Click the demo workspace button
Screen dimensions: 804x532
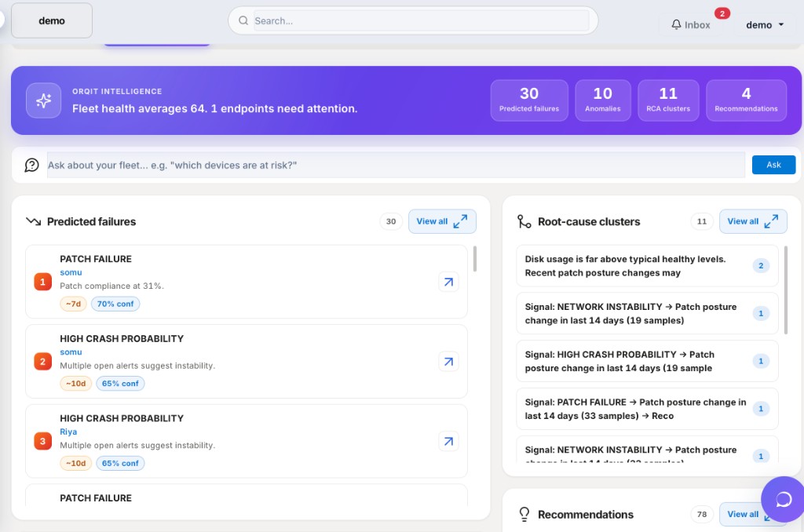click(x=52, y=20)
